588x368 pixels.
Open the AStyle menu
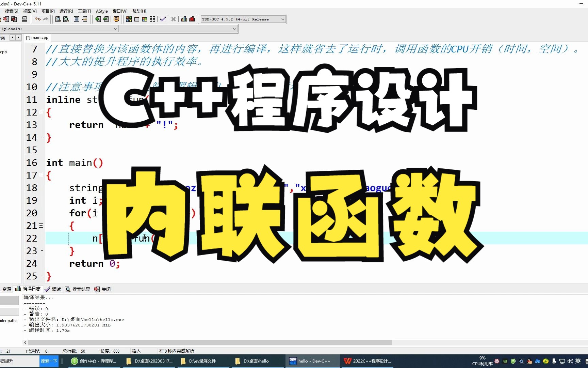click(x=102, y=11)
